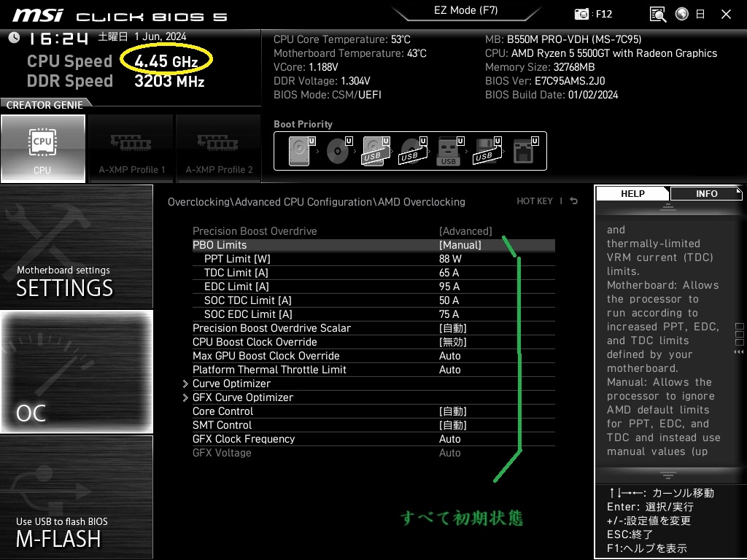Enable A-XMP Profile 1
This screenshot has height=560, width=747.
coord(131,149)
